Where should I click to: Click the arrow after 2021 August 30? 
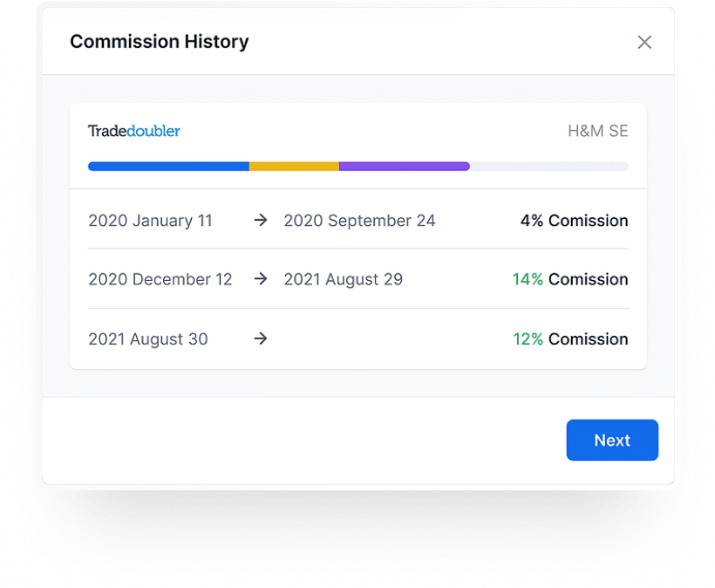point(260,338)
